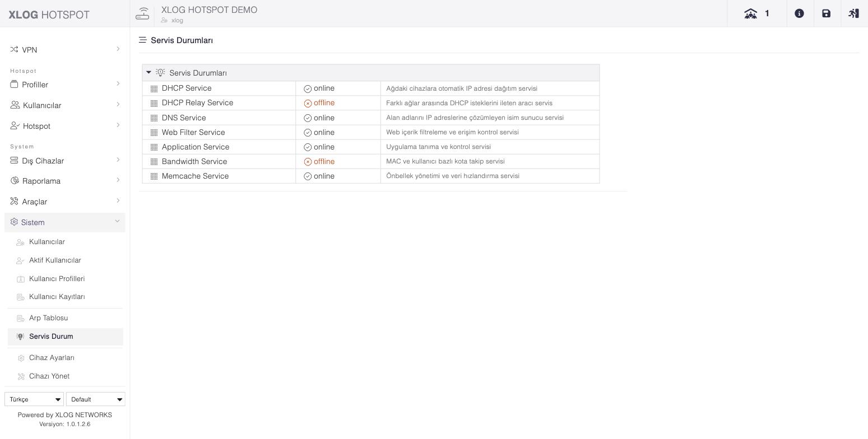Open Aktif Kullanıcılar submenu item
868x439 pixels.
(x=55, y=260)
